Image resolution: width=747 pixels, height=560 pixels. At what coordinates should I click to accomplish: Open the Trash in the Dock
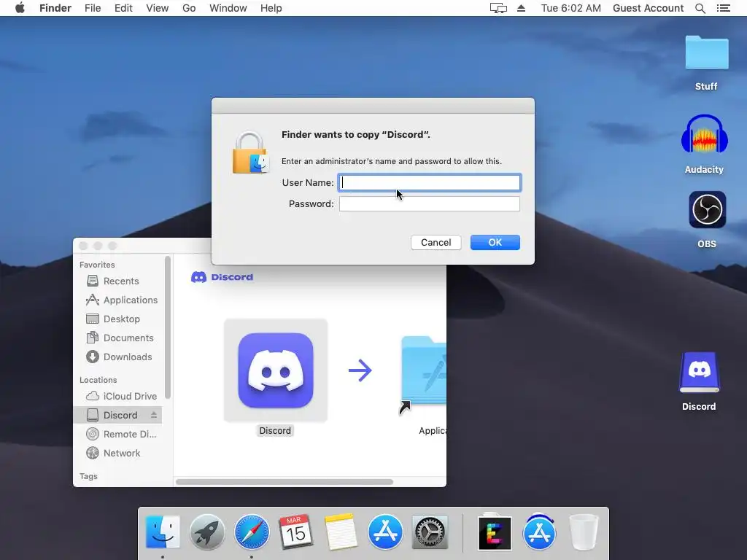point(584,532)
